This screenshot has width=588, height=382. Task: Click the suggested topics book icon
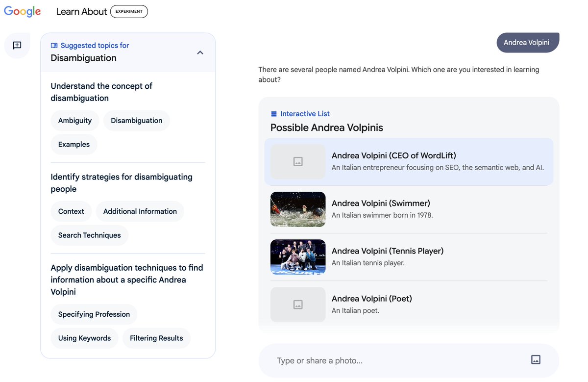coord(54,46)
